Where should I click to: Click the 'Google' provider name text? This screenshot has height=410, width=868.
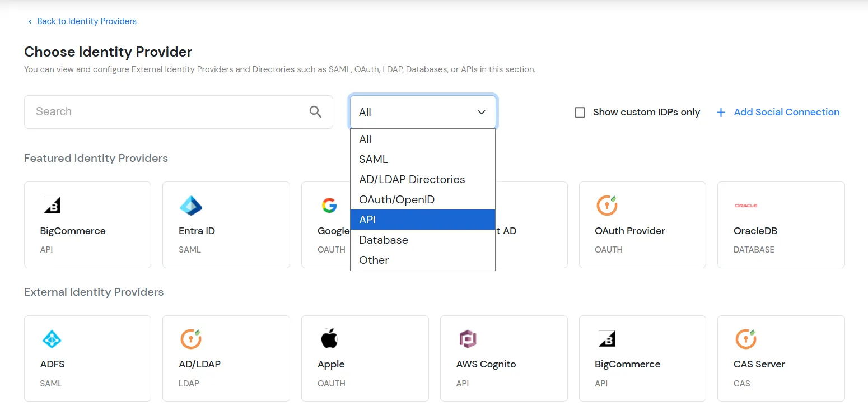coord(334,231)
